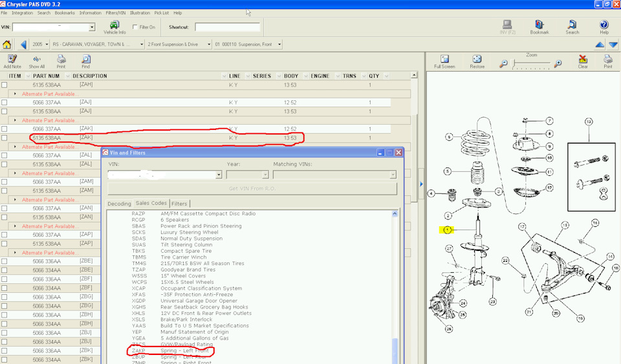The image size is (621, 364).
Task: Sort by PART NUM column header
Action: (x=46, y=76)
